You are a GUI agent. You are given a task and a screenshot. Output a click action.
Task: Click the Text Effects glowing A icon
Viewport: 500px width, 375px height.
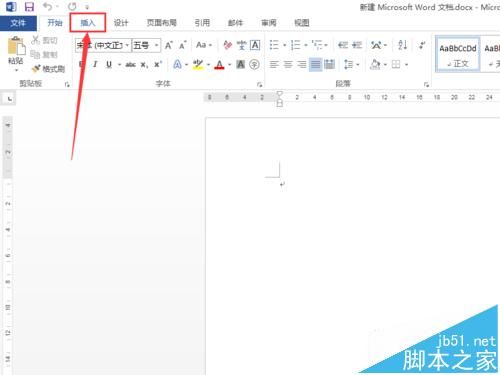pyautogui.click(x=178, y=64)
